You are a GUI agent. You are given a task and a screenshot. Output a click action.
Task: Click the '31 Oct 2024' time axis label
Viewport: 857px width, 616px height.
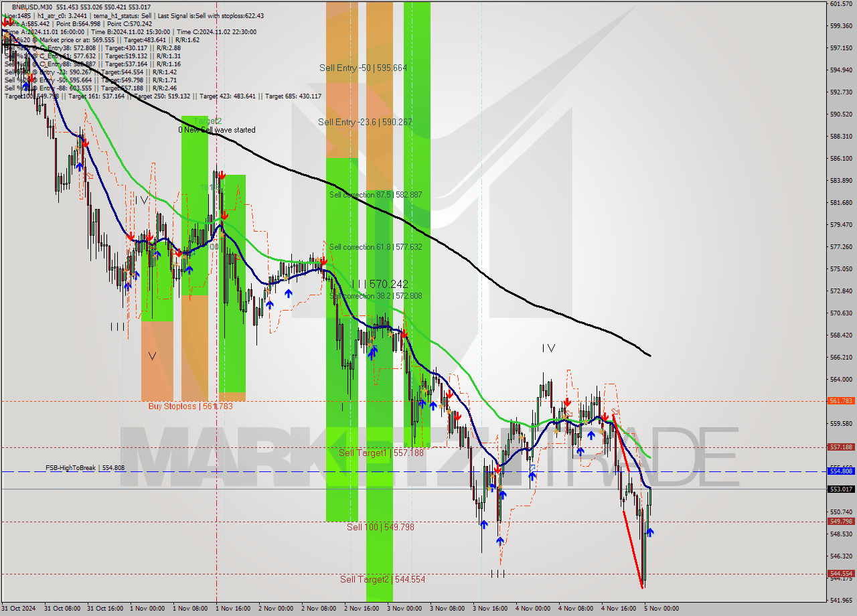pyautogui.click(x=19, y=609)
